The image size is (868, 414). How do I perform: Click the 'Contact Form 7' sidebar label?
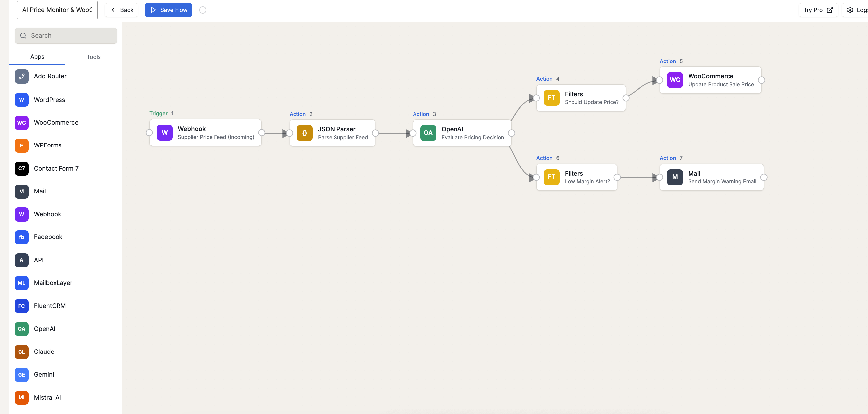(x=56, y=169)
